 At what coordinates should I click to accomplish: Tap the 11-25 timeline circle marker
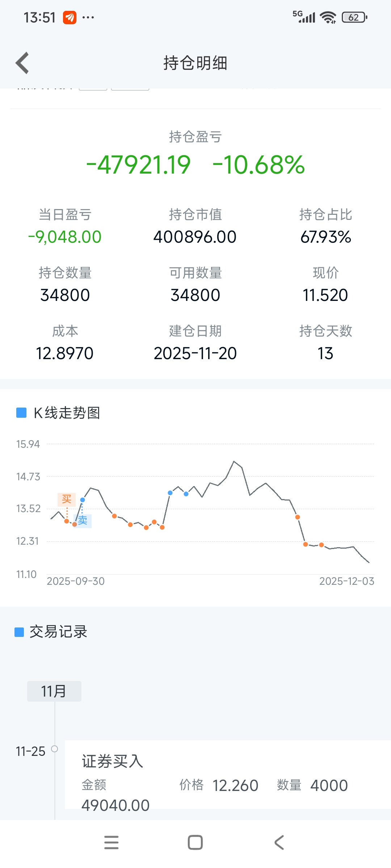pyautogui.click(x=55, y=749)
